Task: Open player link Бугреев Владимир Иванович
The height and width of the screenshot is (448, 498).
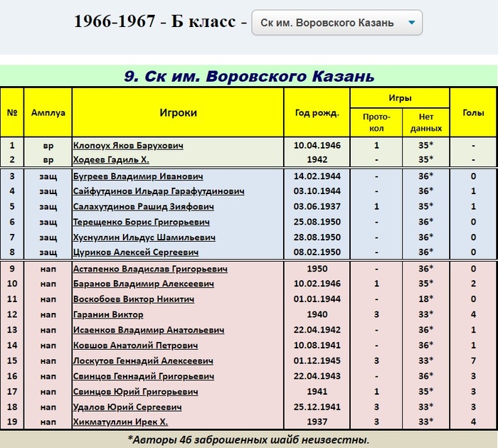Action: pos(138,176)
